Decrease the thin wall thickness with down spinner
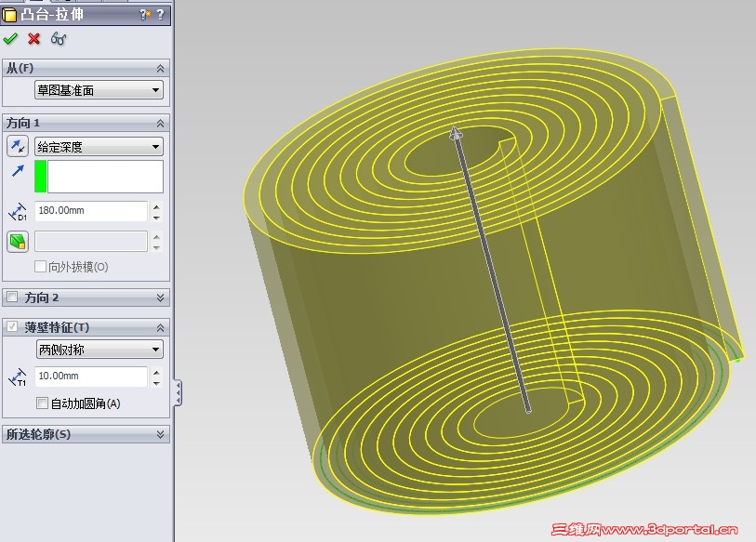 point(156,383)
